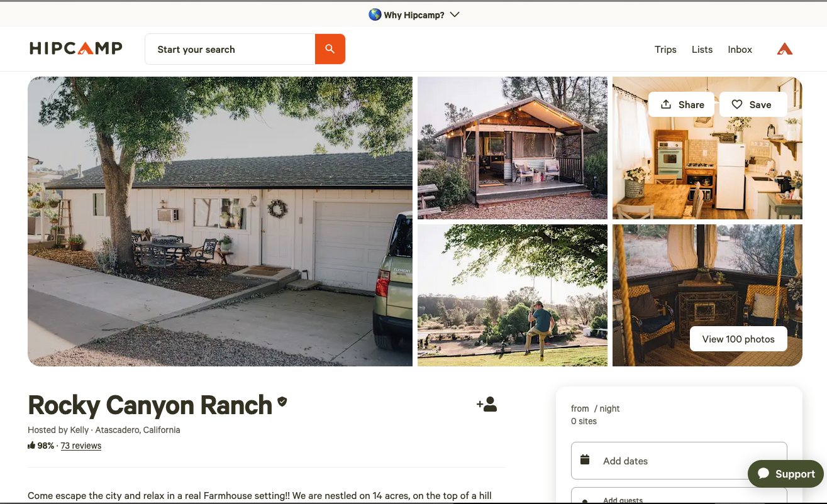Click the Hipcamp logo
The image size is (827, 504).
(x=76, y=48)
